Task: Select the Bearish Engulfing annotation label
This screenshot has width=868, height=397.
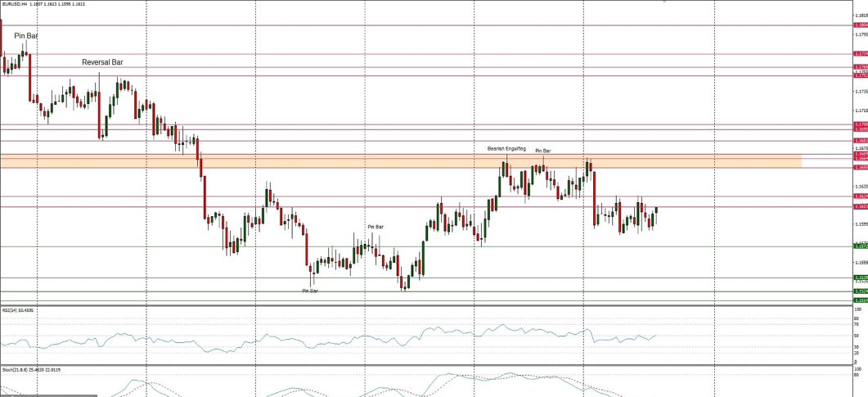Action: tap(506, 149)
